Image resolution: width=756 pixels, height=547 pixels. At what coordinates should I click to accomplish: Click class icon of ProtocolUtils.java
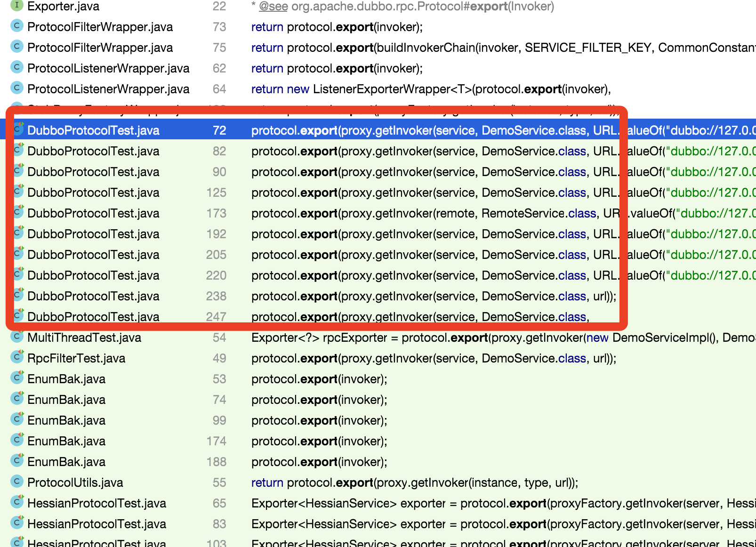(17, 482)
